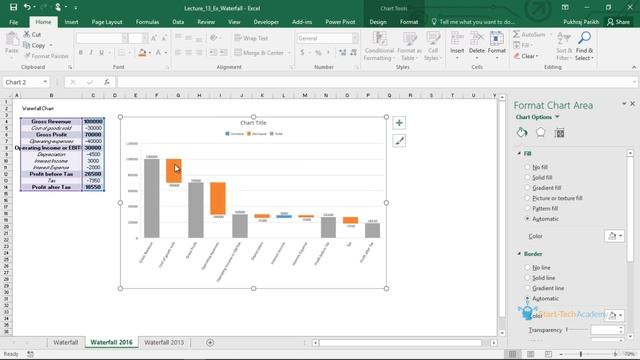
Task: Switch to the Waterfall sheet tab
Action: tap(65, 342)
